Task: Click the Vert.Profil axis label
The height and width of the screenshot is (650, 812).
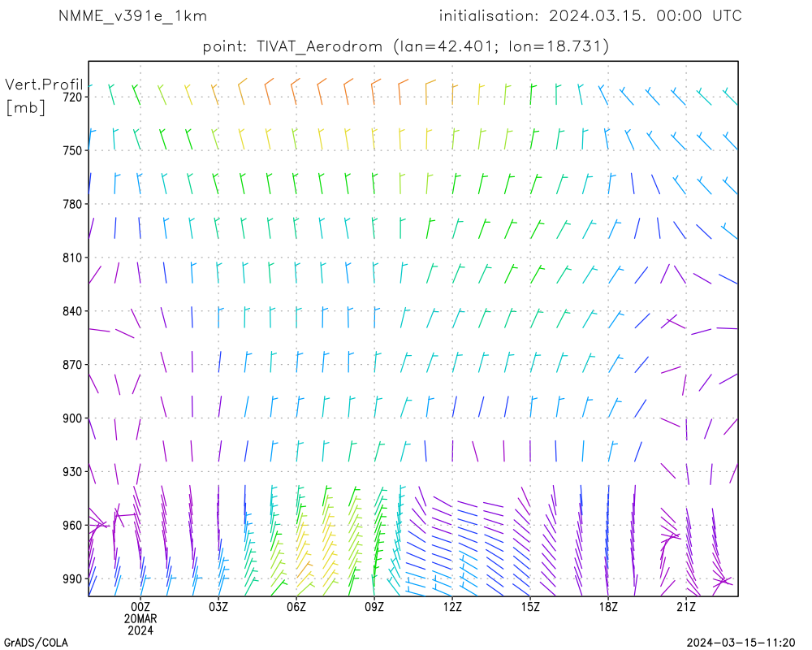Action: [x=44, y=84]
